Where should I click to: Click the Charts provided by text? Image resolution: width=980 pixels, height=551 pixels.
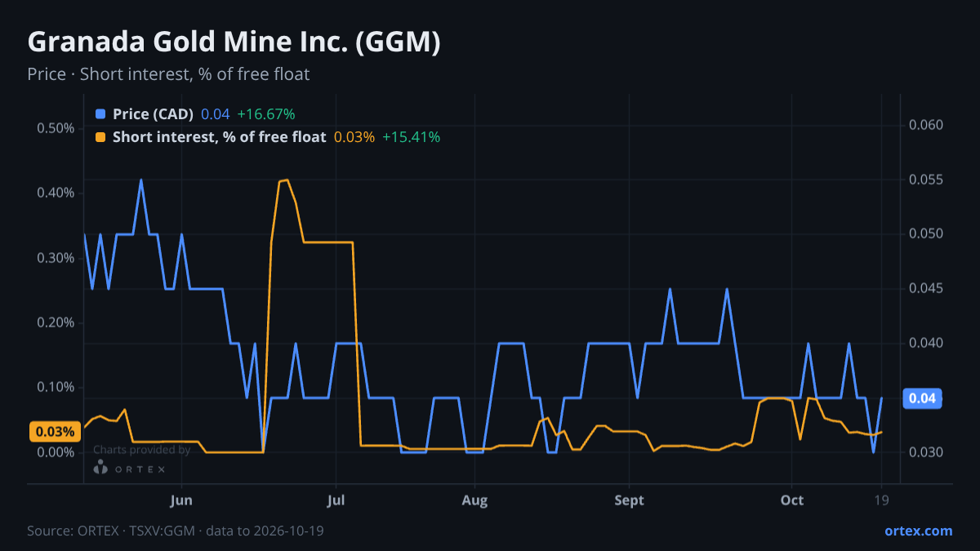141,450
